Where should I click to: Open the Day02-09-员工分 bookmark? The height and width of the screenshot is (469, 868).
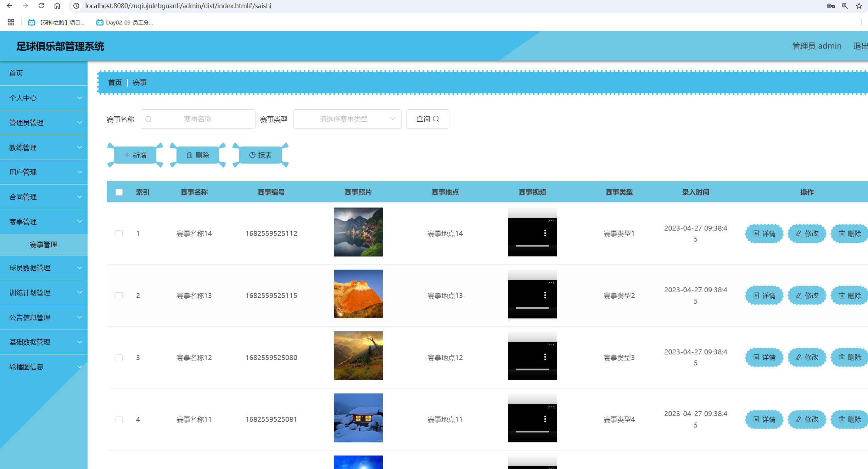pos(125,22)
